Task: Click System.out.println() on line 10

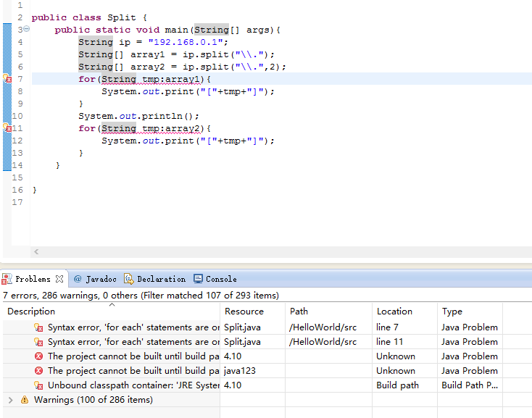Action: click(138, 116)
